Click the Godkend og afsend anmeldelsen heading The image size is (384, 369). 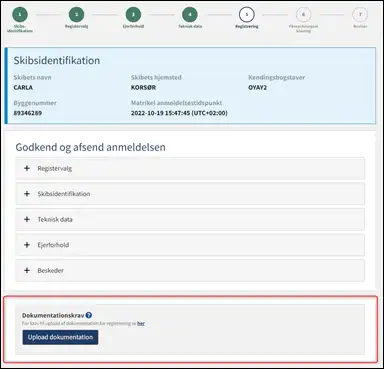tap(90, 147)
